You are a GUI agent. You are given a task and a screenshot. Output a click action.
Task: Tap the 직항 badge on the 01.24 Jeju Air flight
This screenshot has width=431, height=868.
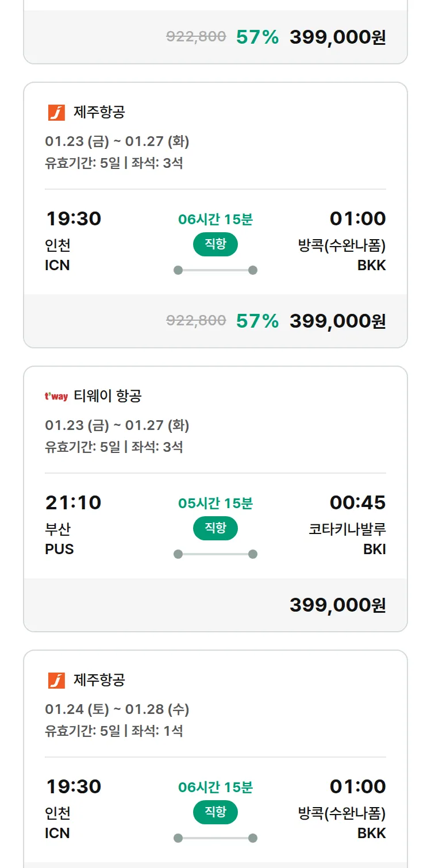[x=215, y=812]
